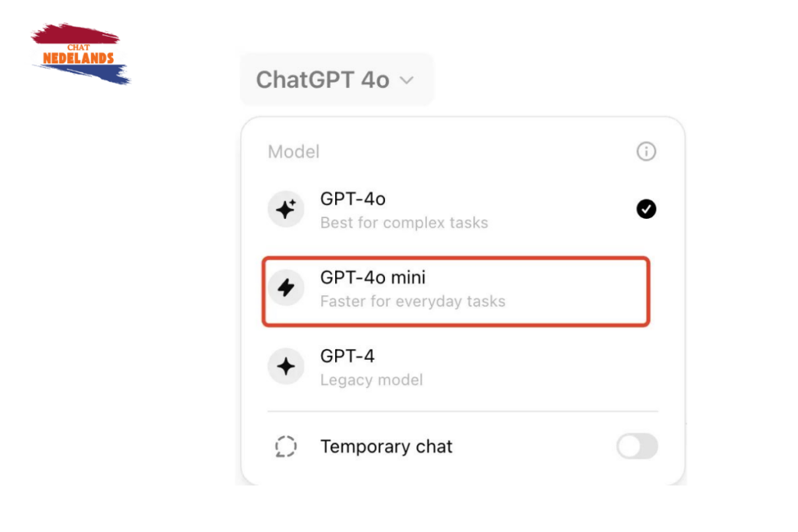Click the "Model" section header
798x532 pixels.
click(294, 152)
